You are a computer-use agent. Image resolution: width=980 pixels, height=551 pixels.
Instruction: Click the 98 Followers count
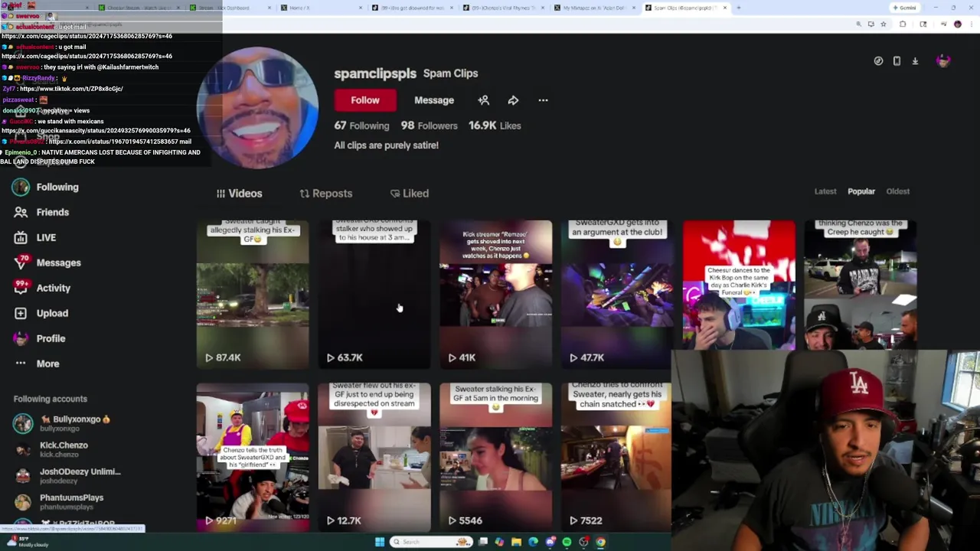429,126
